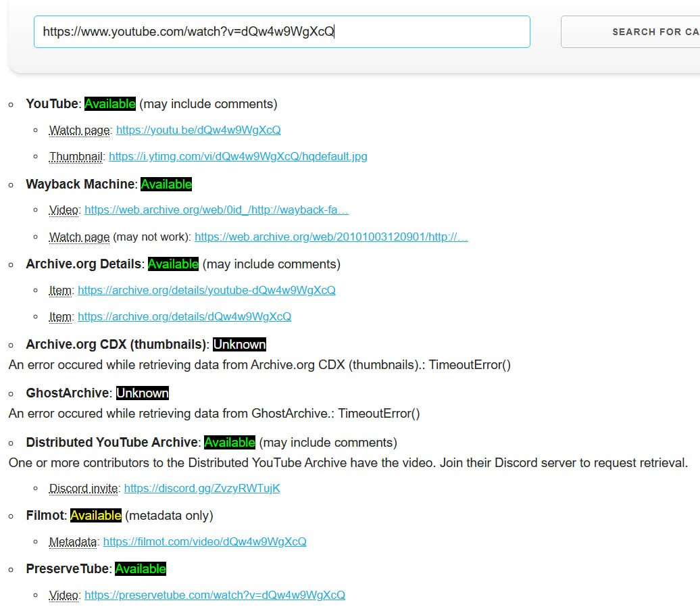Open the Wayback 20101003120901 watch page link

331,237
